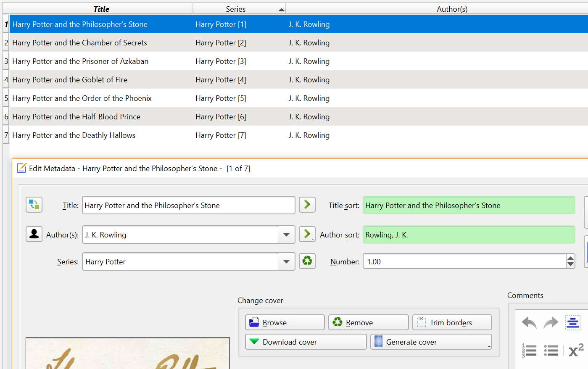The width and height of the screenshot is (588, 369).
Task: Increase the series Number value
Action: tap(570, 258)
